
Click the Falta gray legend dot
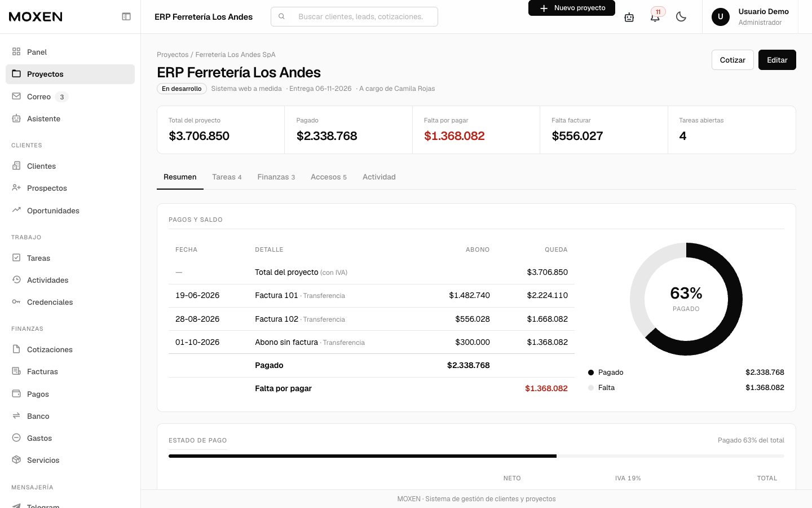click(591, 388)
